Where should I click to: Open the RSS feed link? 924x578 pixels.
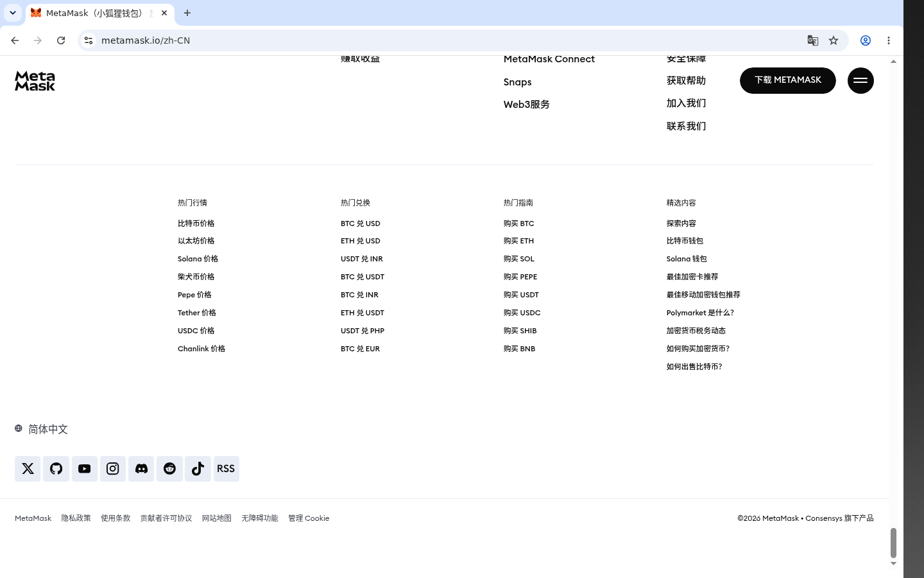tap(226, 469)
